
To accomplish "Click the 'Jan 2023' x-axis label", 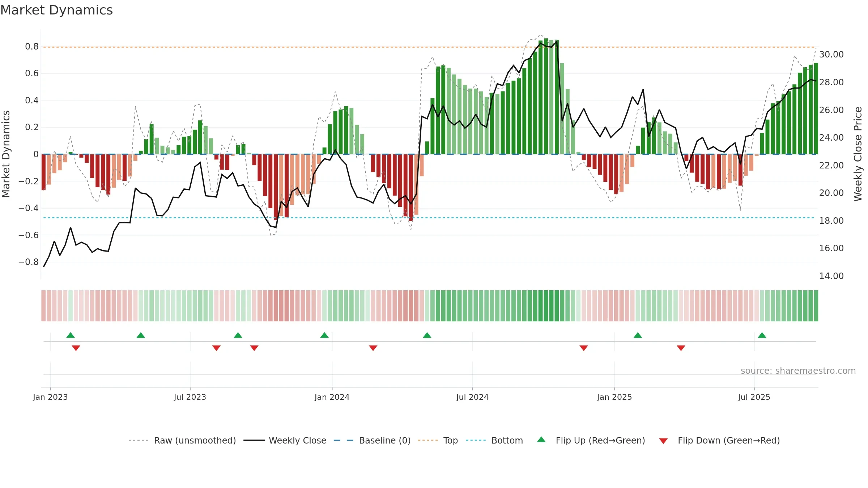I will tap(50, 397).
